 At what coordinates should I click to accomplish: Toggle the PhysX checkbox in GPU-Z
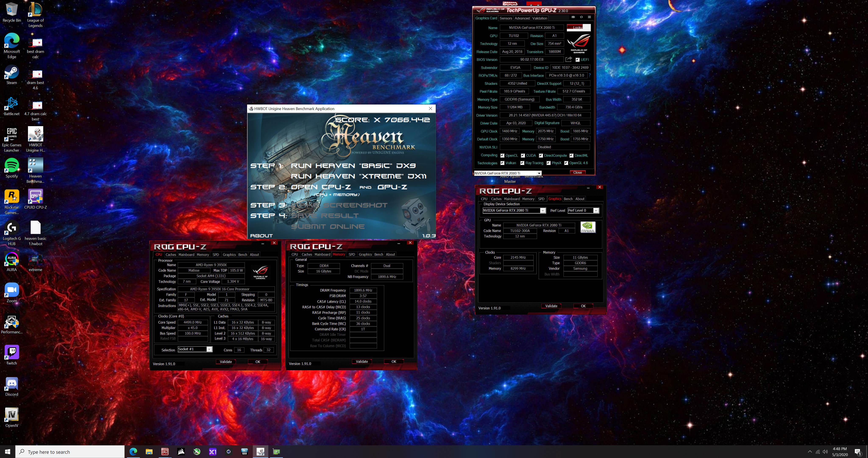[x=549, y=163]
